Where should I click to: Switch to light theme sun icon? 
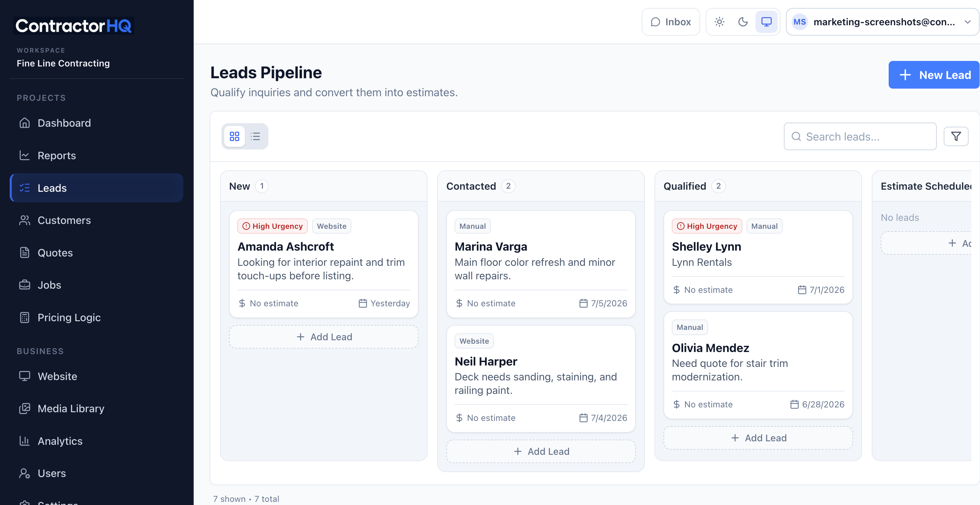pos(720,22)
